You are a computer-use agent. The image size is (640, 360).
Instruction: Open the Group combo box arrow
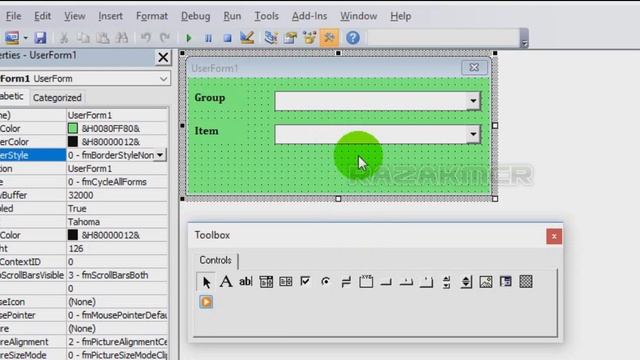[473, 101]
